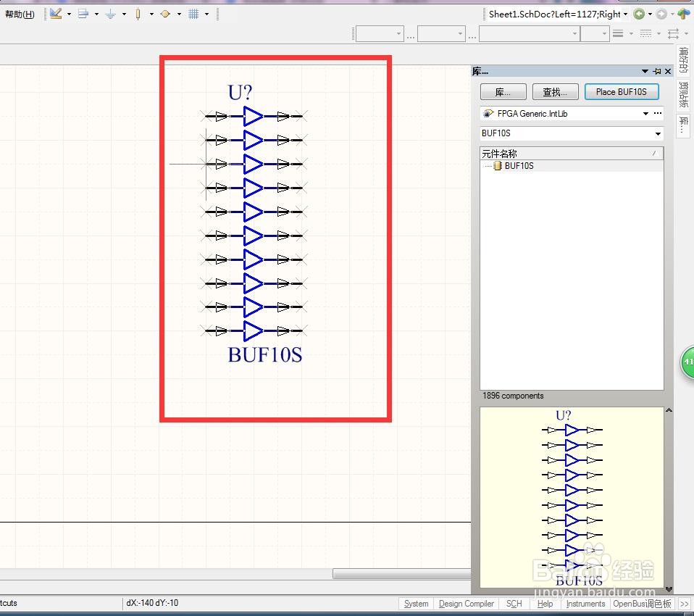Close the 库... Libraries panel
The height and width of the screenshot is (616, 694).
tap(668, 71)
